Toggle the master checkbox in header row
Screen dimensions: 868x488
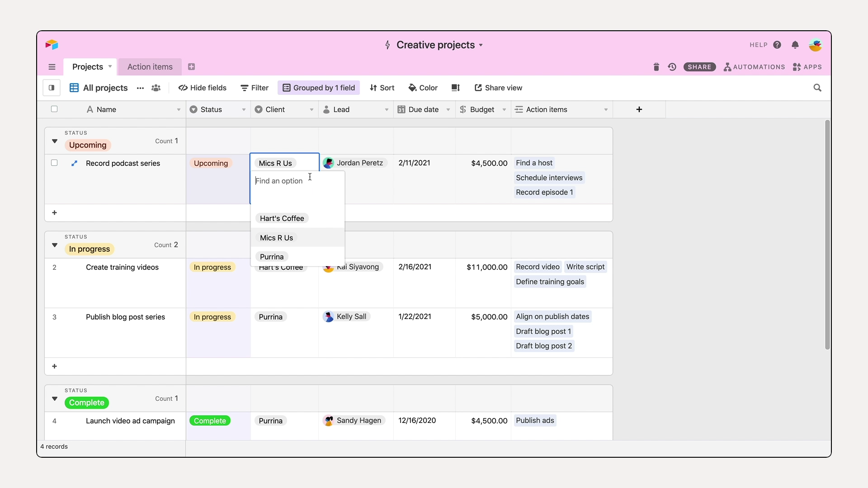tap(54, 110)
